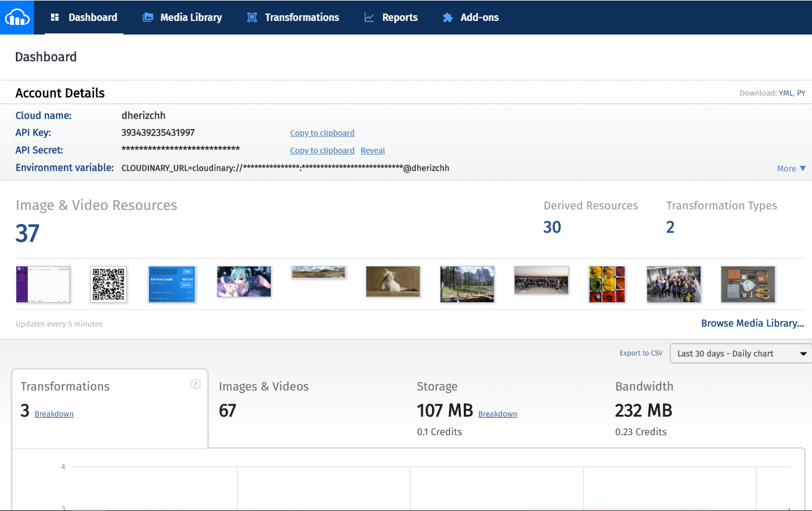Click the Dashboard grid icon
812x511 pixels.
pos(55,18)
